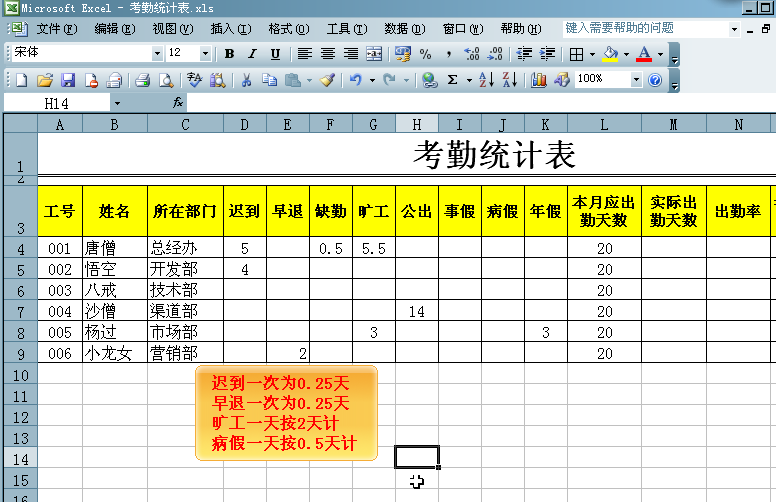The width and height of the screenshot is (776, 502).
Task: Select row 9 header
Action: click(x=20, y=353)
